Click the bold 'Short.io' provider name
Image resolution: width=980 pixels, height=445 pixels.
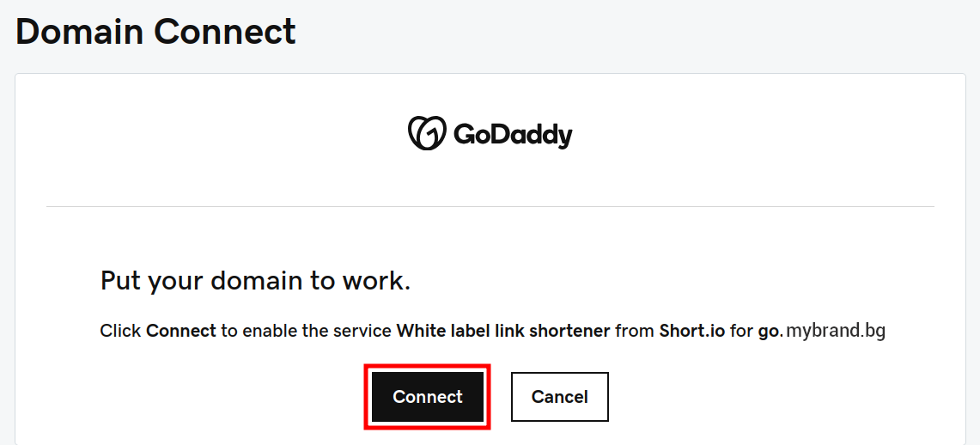coord(692,331)
